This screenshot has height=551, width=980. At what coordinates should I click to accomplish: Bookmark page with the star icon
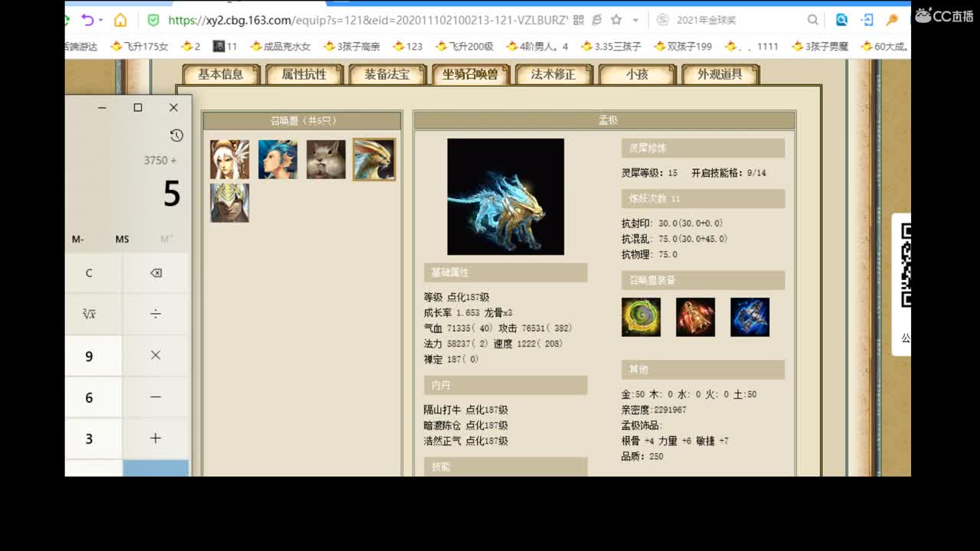click(x=616, y=20)
